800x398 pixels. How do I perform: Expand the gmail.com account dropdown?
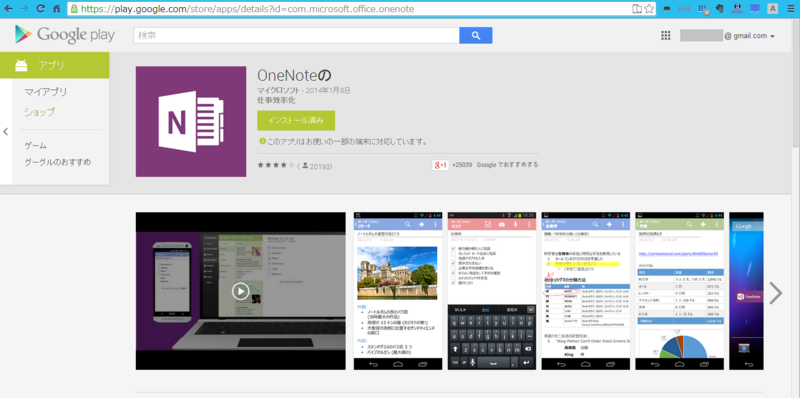(773, 36)
